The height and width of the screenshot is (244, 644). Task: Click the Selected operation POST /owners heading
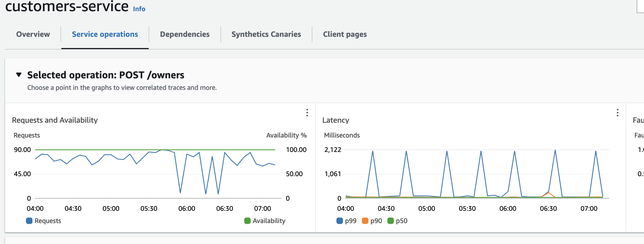point(105,75)
